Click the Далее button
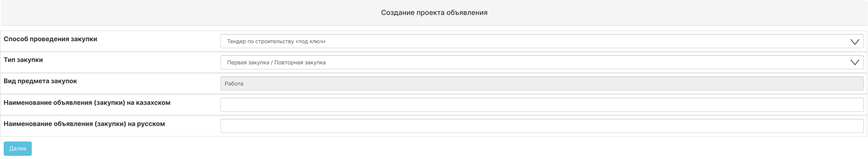868x159 pixels. (x=17, y=149)
